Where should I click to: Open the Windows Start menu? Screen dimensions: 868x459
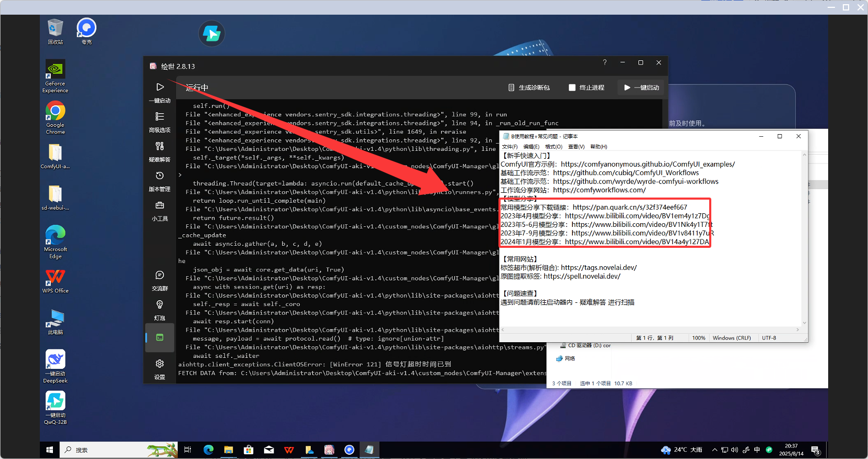50,450
